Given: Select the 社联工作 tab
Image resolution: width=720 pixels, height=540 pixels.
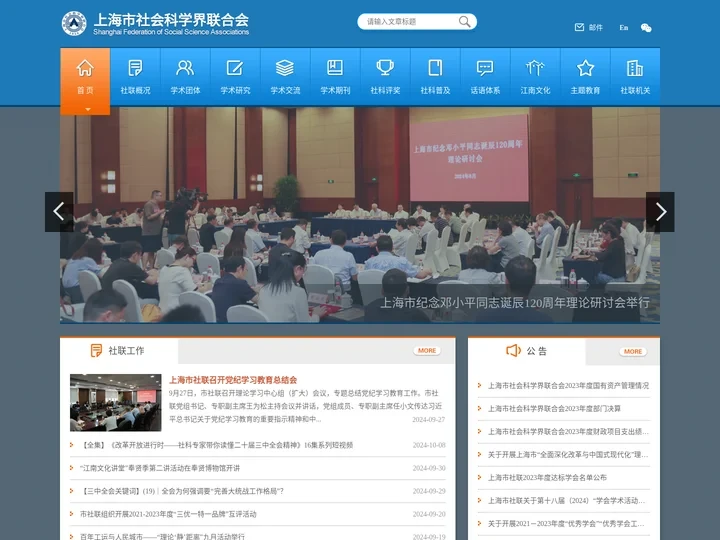Looking at the screenshot, I should click(x=119, y=351).
